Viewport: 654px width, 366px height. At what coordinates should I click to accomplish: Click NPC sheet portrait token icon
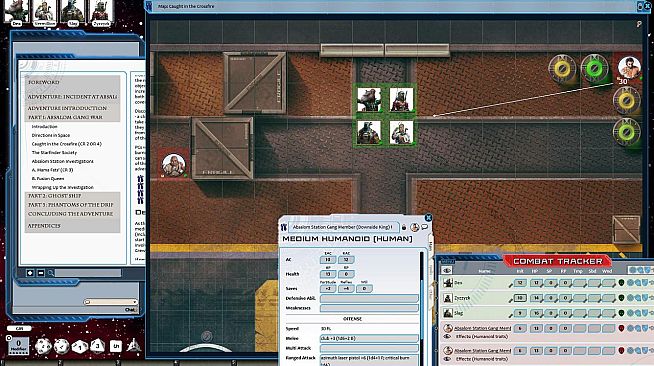[415, 227]
